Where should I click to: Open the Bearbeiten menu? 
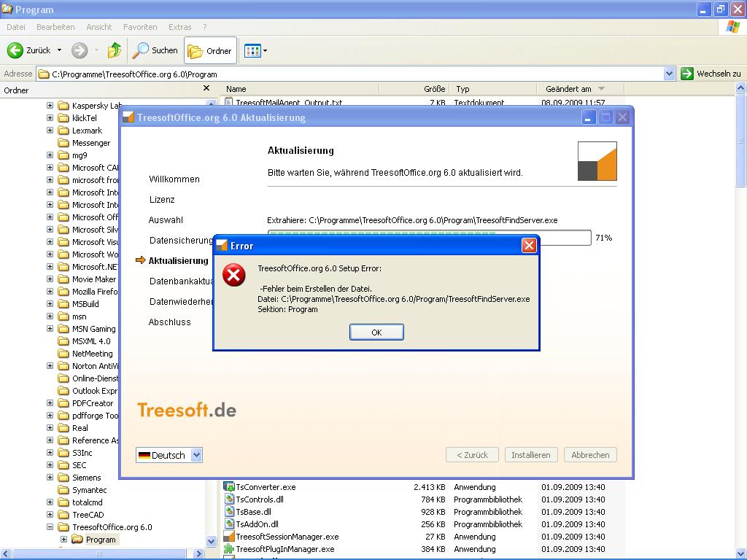tap(55, 27)
